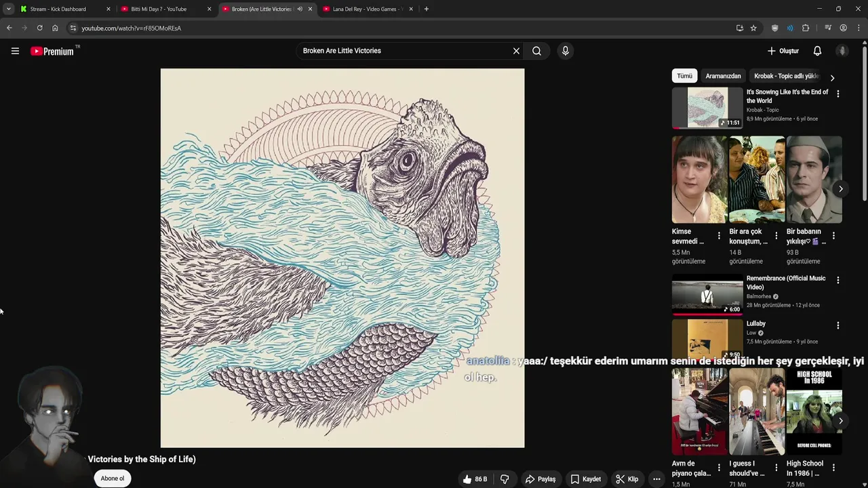Open the Bir ara çok konuştum short thumbnail

pos(757,180)
